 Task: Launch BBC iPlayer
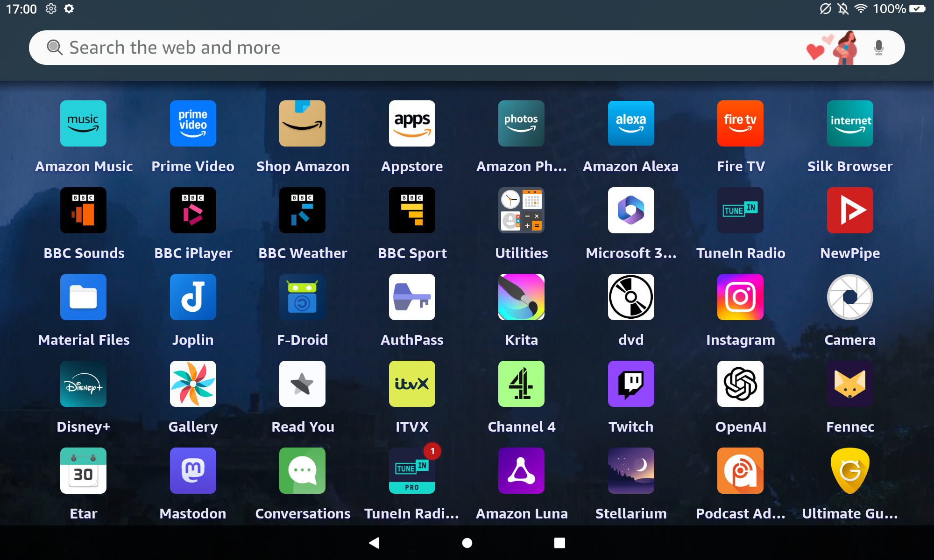coord(193,210)
